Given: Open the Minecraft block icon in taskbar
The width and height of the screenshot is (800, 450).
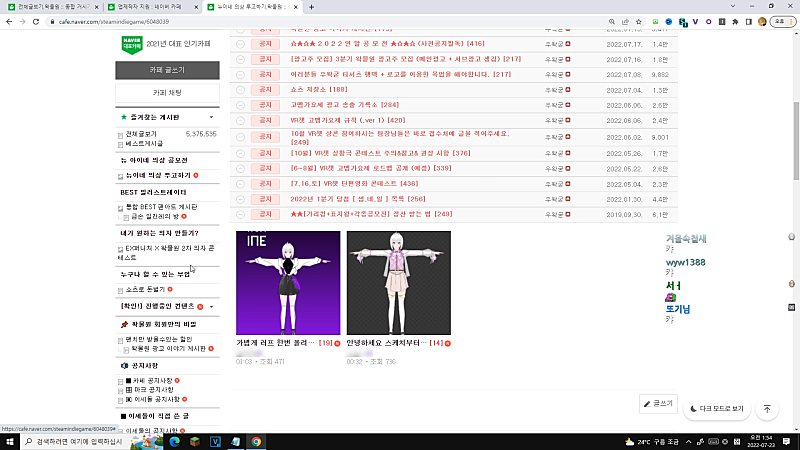Looking at the screenshot, I should 195,442.
